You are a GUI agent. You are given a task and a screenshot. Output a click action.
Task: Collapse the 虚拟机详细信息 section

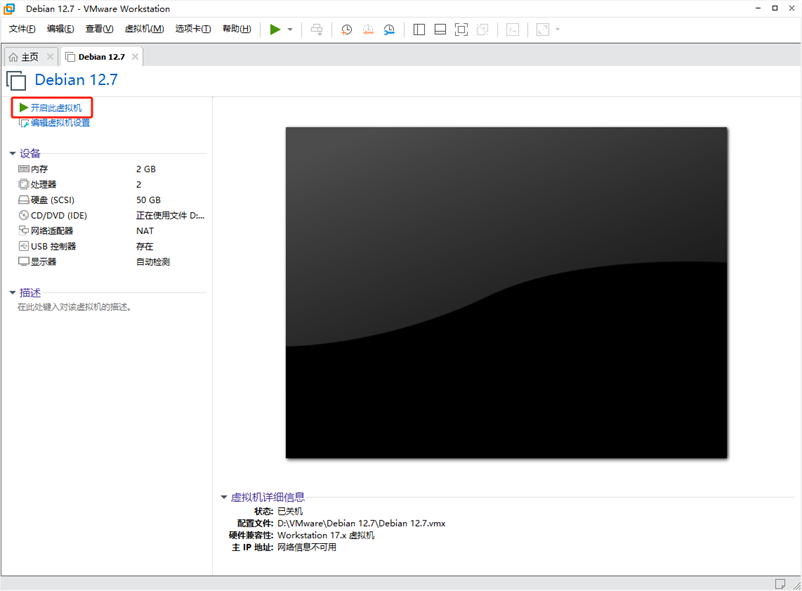pos(224,497)
